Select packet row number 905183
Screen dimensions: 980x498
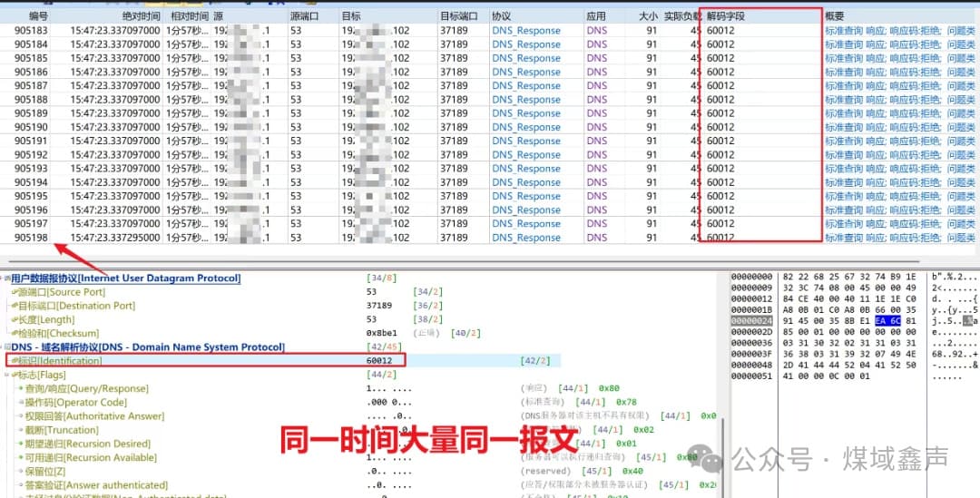click(32, 31)
